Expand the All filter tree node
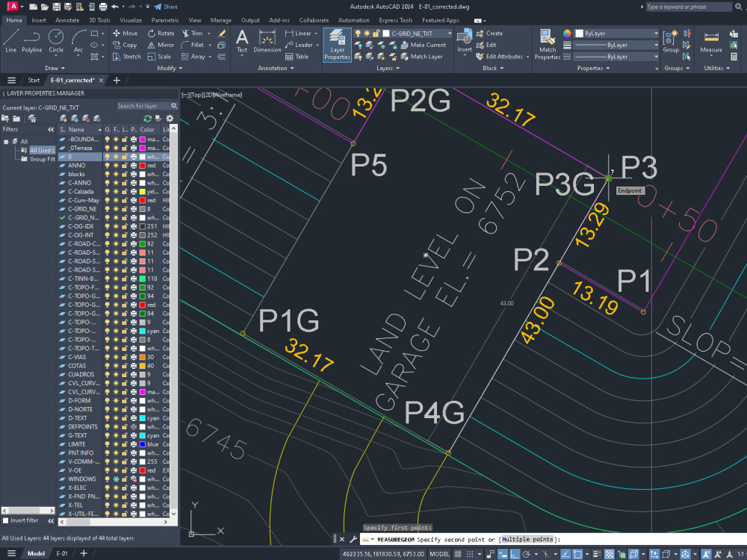 6,142
